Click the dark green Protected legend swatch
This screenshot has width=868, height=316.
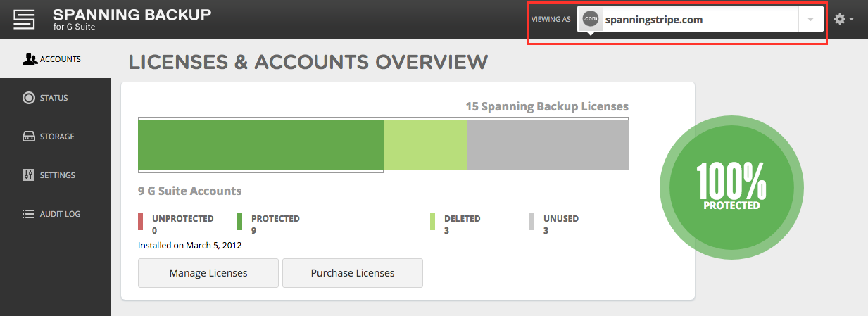pyautogui.click(x=240, y=222)
